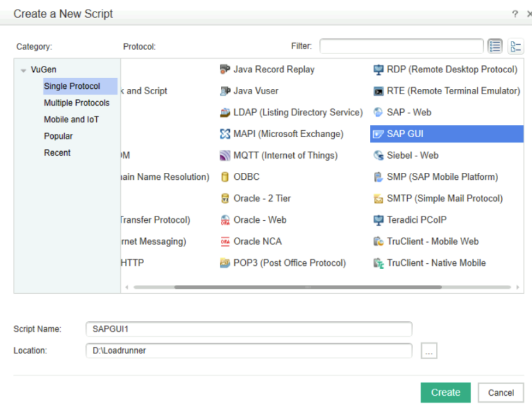Screen dimensions: 532x406
Task: Click the MQTT Internet of Things icon
Action: point(225,156)
